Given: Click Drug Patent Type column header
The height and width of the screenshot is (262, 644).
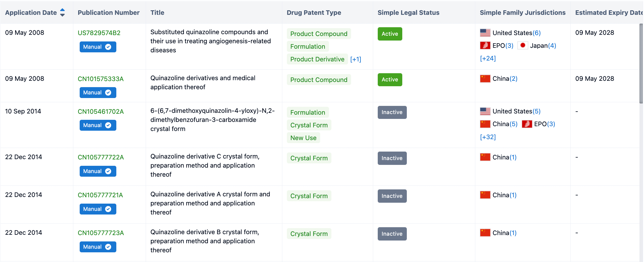Looking at the screenshot, I should (314, 12).
